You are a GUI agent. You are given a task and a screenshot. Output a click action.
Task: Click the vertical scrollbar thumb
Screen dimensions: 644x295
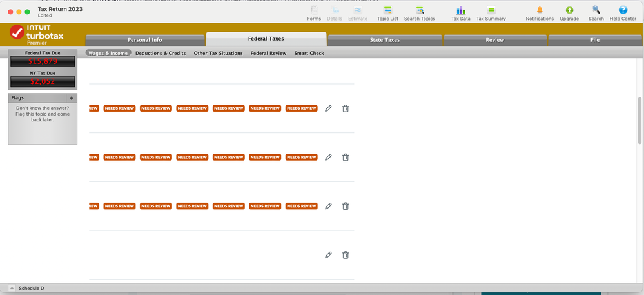639,121
